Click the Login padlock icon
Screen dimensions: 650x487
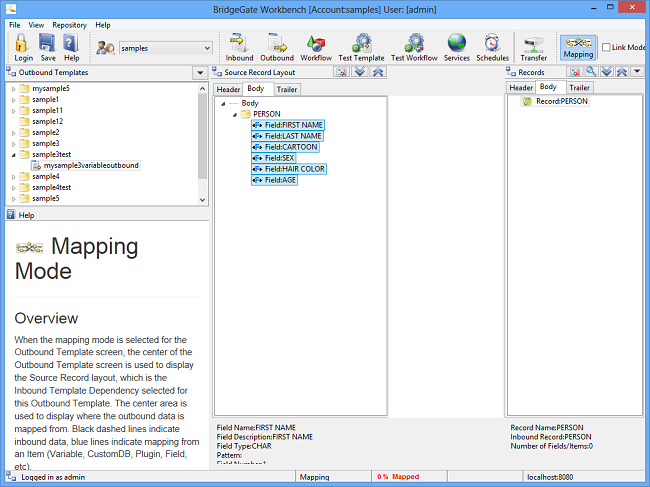coord(22,43)
